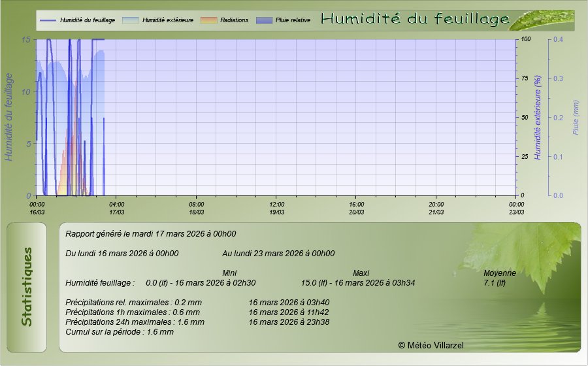
Task: Click the Moyenne column header
Action: pos(500,273)
